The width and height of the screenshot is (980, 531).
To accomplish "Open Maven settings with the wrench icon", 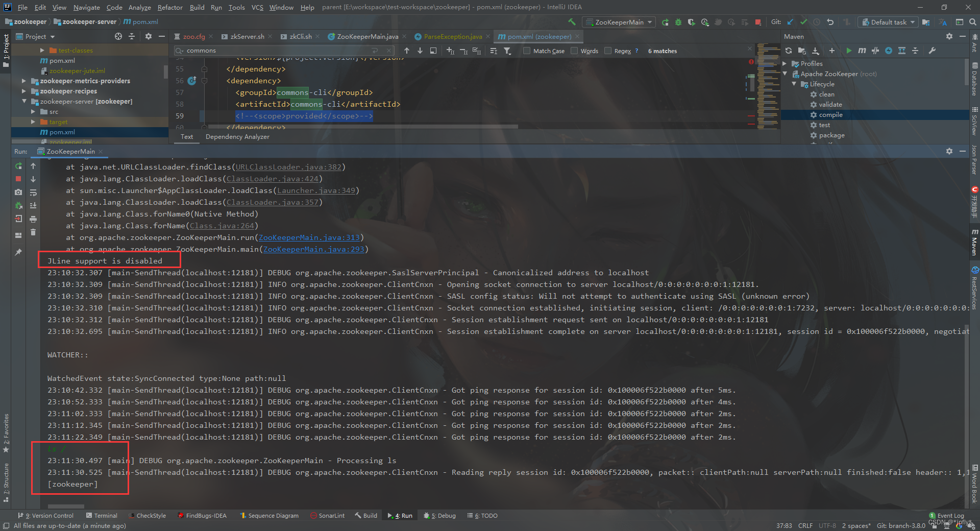I will (932, 51).
